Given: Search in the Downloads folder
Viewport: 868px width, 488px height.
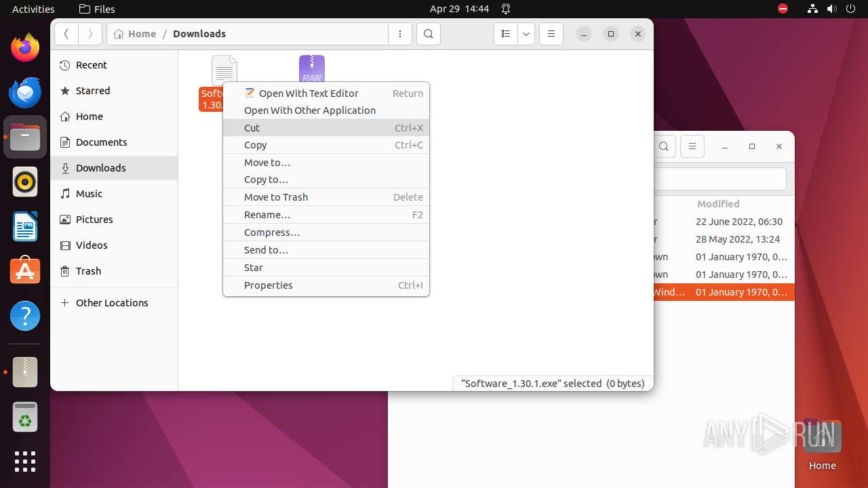Looking at the screenshot, I should click(429, 34).
